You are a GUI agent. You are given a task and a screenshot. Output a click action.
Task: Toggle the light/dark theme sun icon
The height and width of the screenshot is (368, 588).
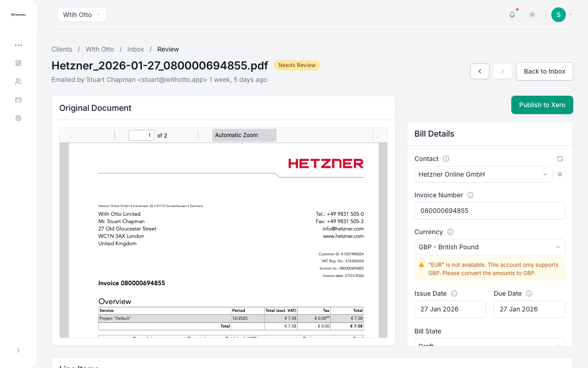(x=532, y=15)
